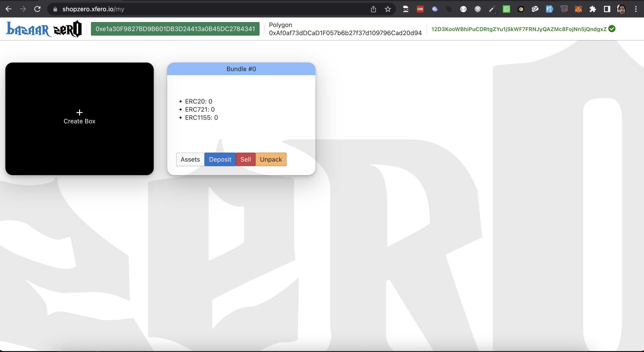644x352 pixels.
Task: Click the green verified checkmark icon
Action: point(612,29)
